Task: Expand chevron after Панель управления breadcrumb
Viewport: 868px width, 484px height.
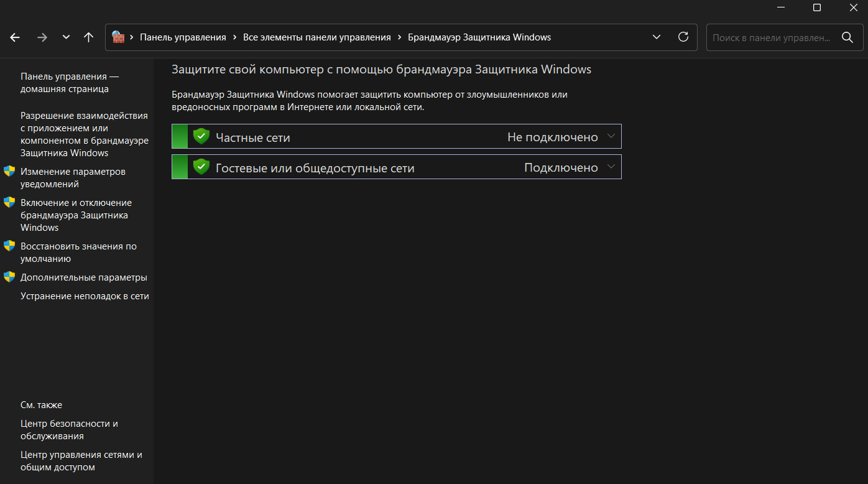Action: (235, 37)
